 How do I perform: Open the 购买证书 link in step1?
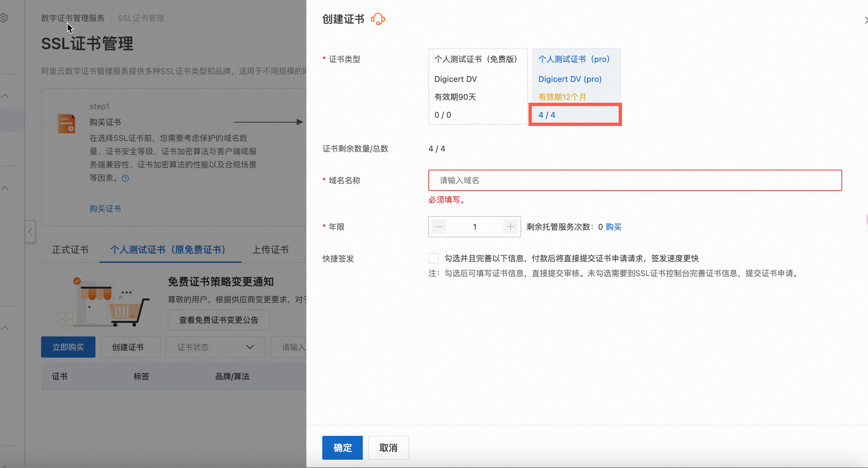point(105,208)
